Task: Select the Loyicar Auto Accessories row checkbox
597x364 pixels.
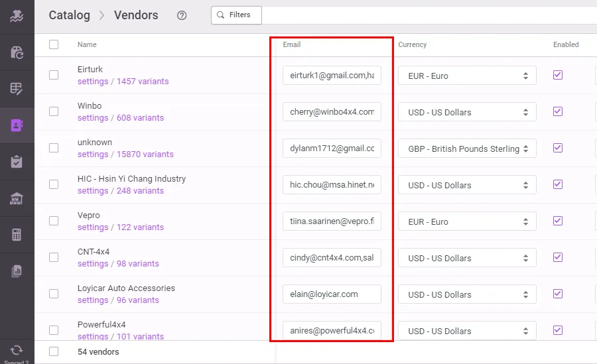Action: click(x=54, y=294)
